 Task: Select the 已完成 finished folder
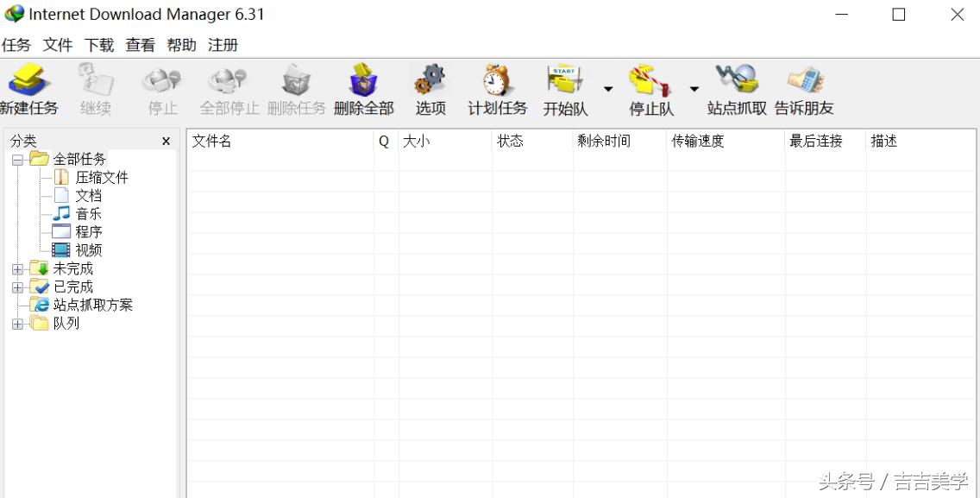72,287
